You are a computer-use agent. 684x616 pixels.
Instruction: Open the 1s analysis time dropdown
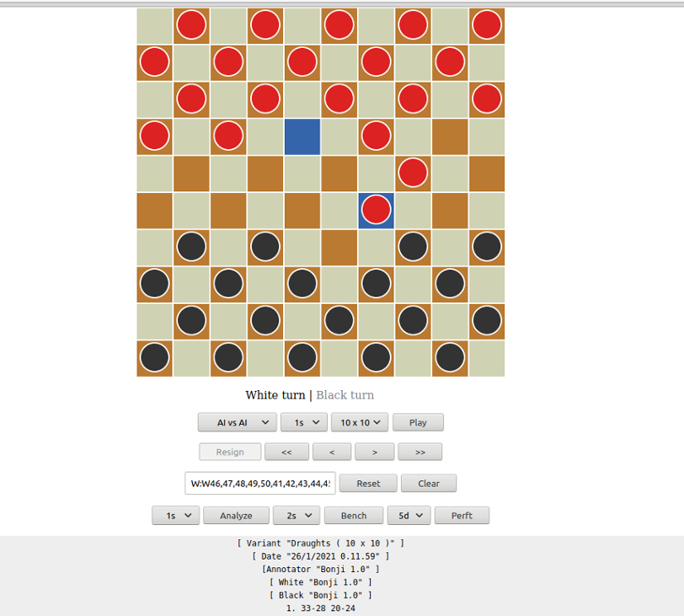tap(175, 515)
